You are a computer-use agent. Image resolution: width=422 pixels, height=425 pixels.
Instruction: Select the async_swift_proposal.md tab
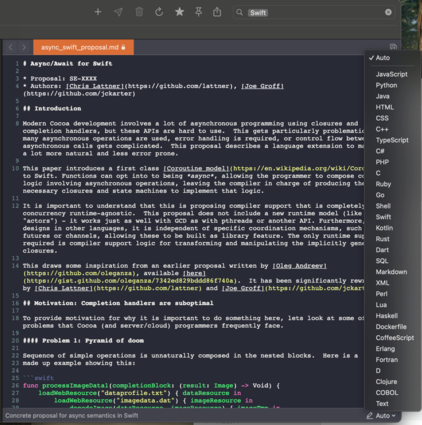coord(83,47)
